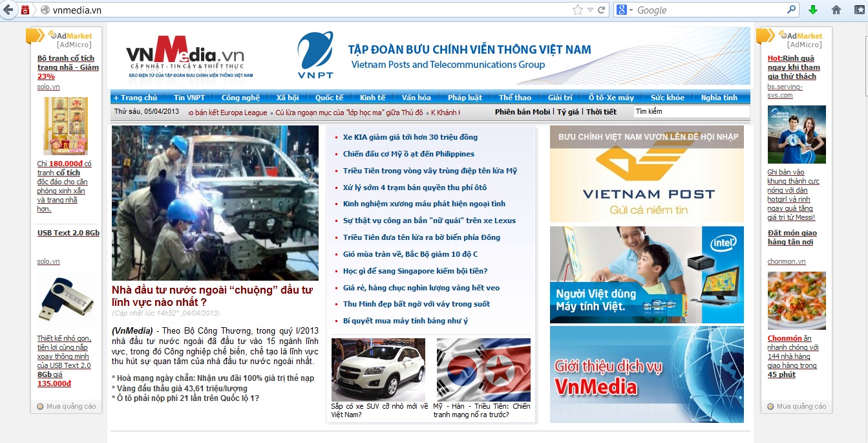
Task: Open headline Bí quyết mua máy tính bảng như ý
Action: click(405, 321)
